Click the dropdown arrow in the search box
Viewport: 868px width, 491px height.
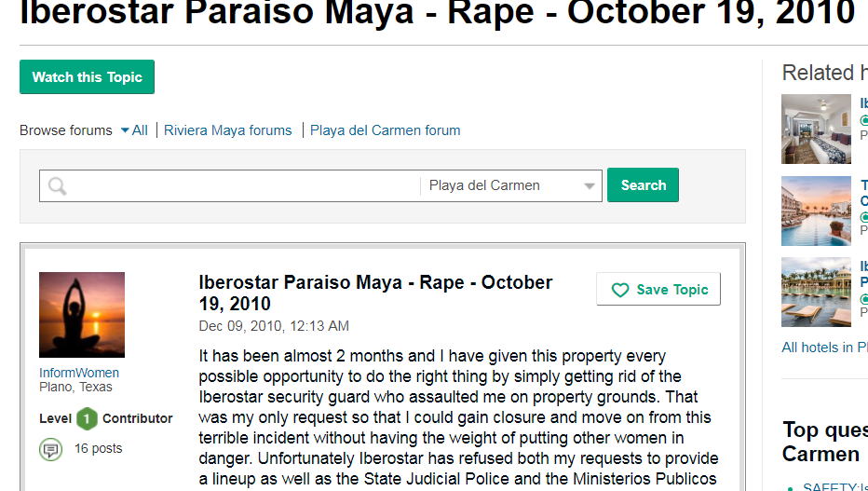click(x=589, y=186)
